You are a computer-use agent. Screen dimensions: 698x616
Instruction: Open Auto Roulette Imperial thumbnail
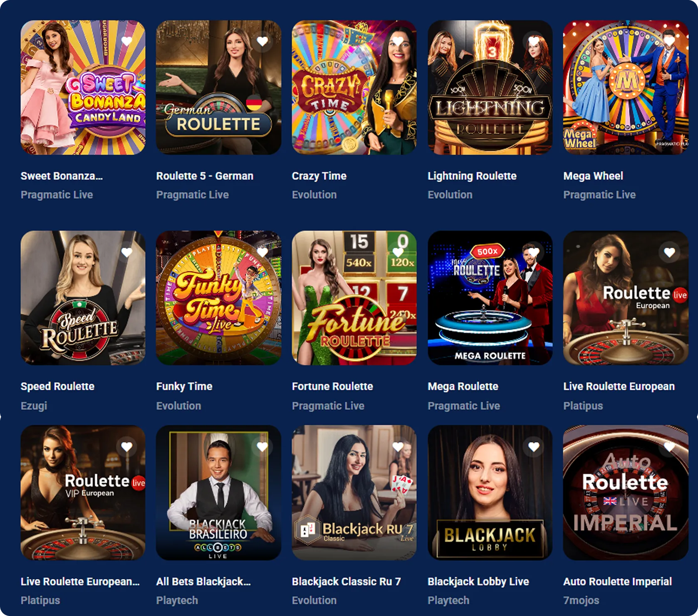pyautogui.click(x=626, y=493)
